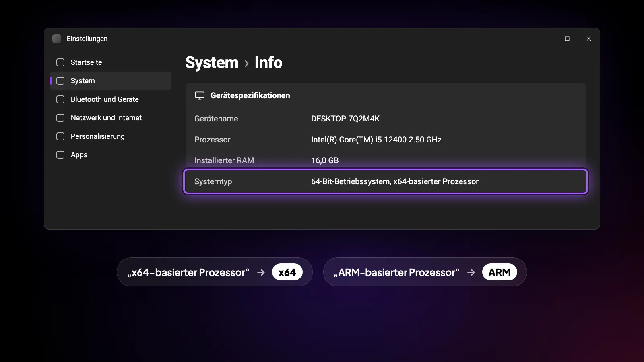Select the device name DESKTOP-7Q2M4K
The height and width of the screenshot is (362, 644).
pos(345,119)
